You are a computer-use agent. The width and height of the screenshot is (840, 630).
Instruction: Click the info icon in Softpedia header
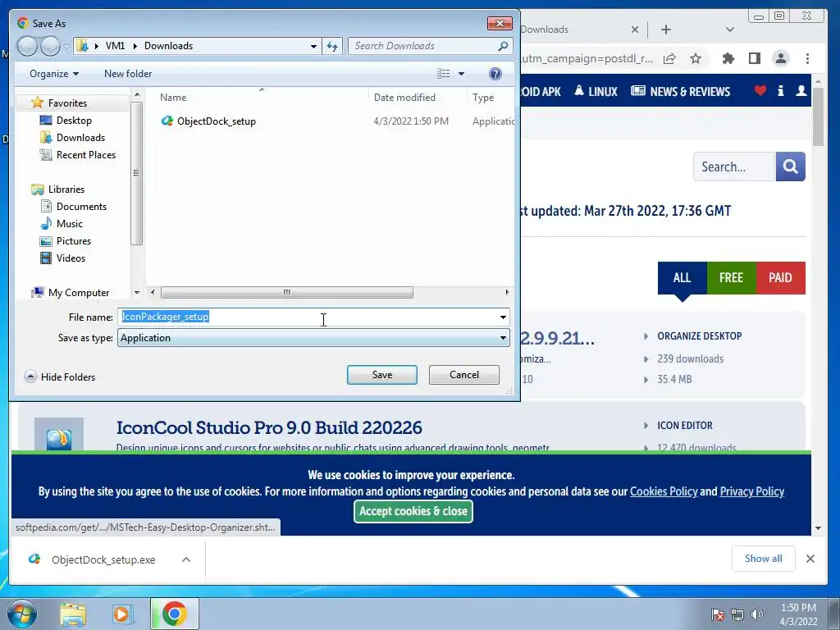point(781,90)
